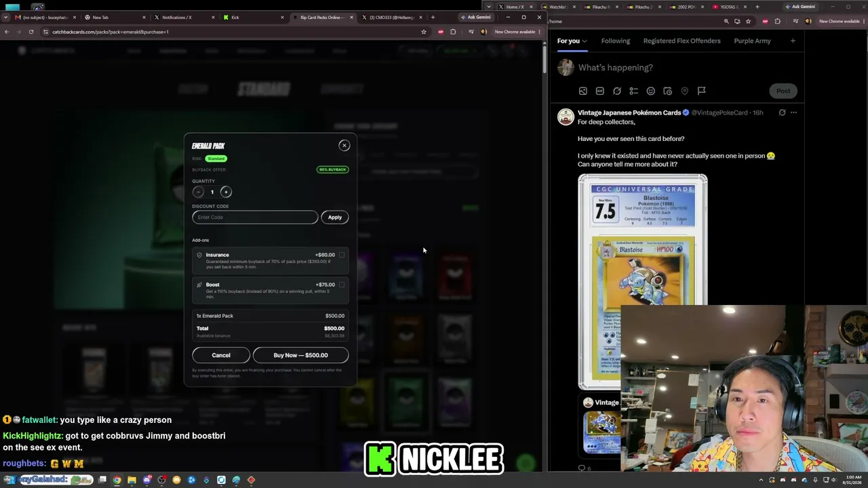Image resolution: width=868 pixels, height=488 pixels.
Task: Open a new tab in left Chrome window
Action: click(x=433, y=17)
